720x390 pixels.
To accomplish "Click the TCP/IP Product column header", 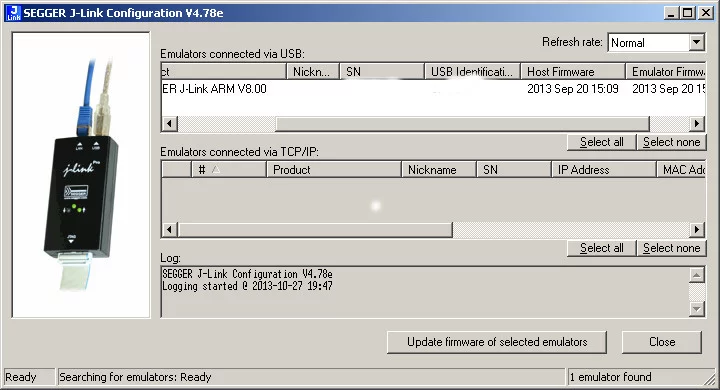I will [x=334, y=170].
